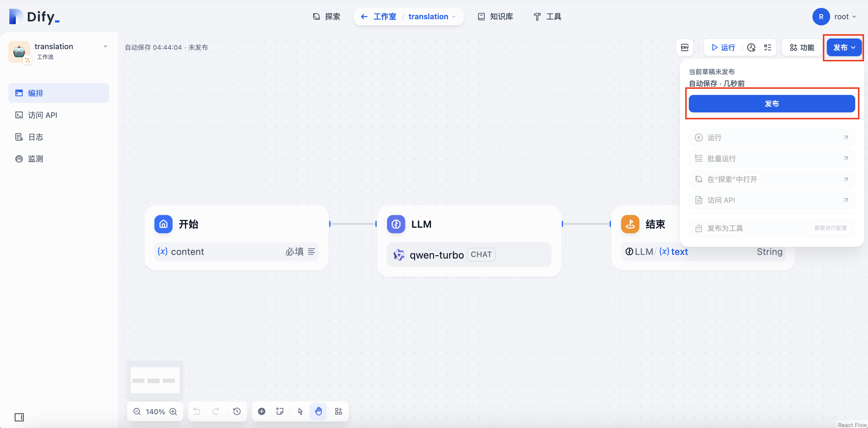Add a node with plus icon

pos(262,412)
